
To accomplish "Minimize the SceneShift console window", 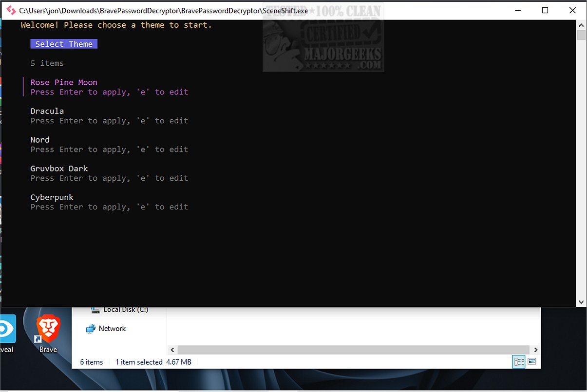I will [517, 10].
